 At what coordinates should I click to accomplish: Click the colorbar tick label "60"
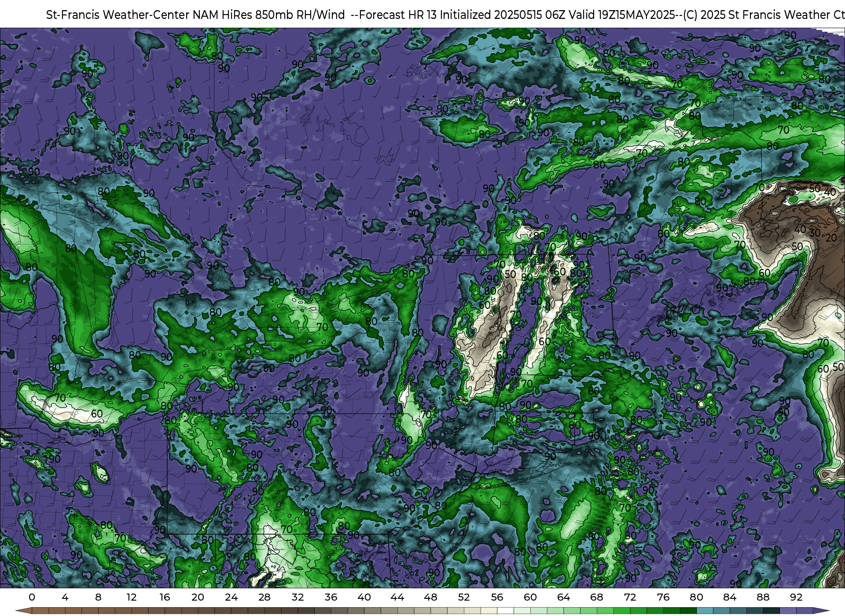click(530, 597)
